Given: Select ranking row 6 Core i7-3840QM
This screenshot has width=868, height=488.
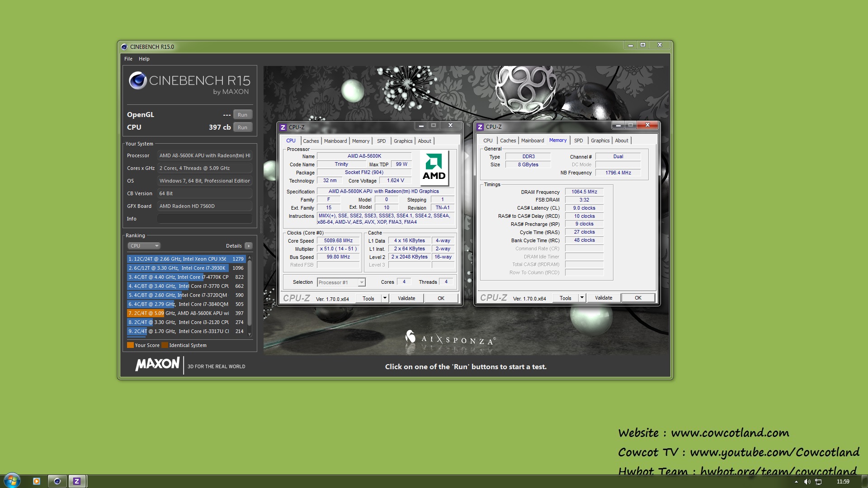Looking at the screenshot, I should click(x=186, y=304).
